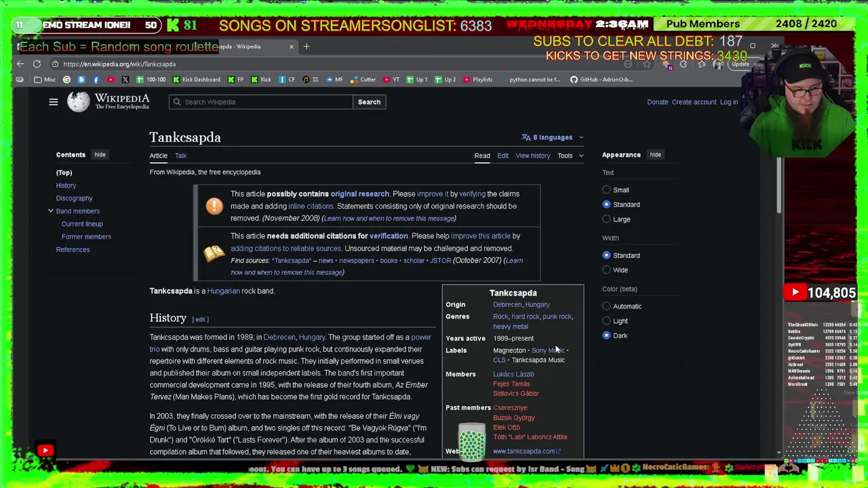Open the Donate link
Viewport: 868px width, 488px height.
pos(657,102)
